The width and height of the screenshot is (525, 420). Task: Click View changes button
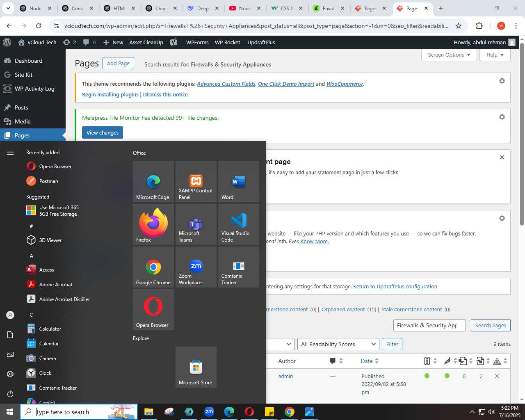[x=103, y=132]
